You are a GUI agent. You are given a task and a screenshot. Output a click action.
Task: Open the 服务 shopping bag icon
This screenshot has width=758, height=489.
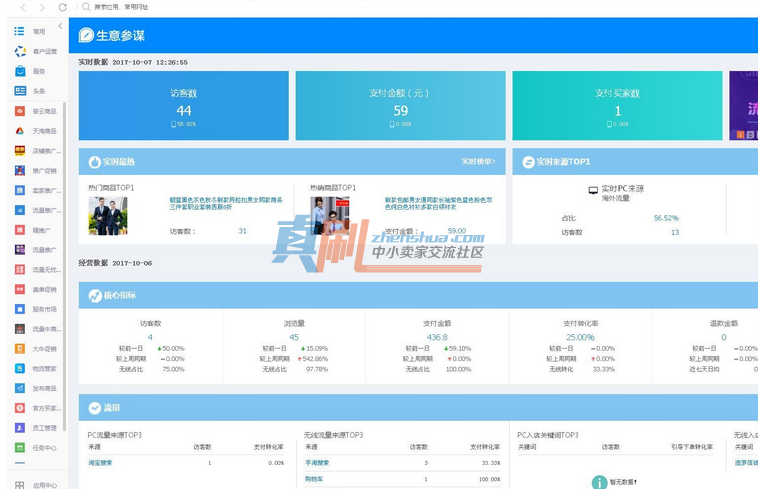20,71
